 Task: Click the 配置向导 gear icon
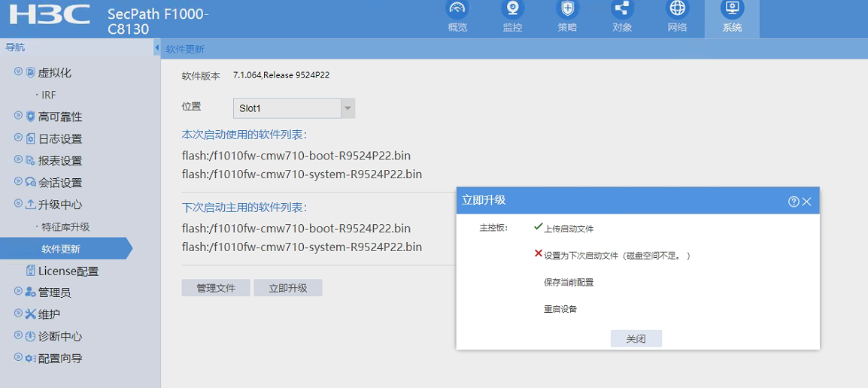point(30,358)
